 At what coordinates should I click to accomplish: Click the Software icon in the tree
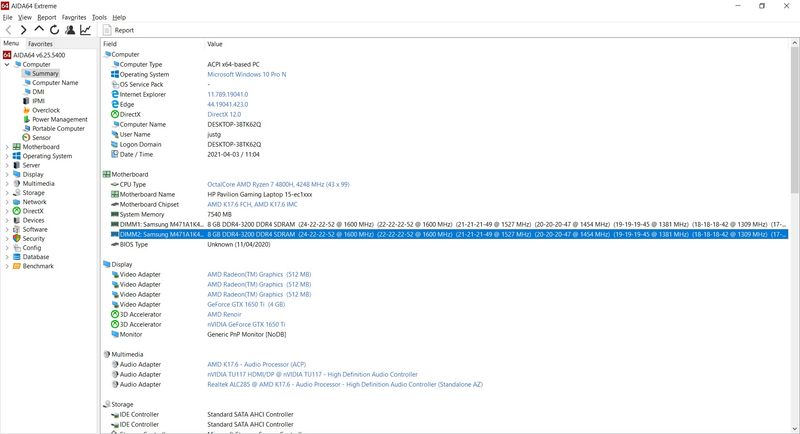tap(16, 229)
